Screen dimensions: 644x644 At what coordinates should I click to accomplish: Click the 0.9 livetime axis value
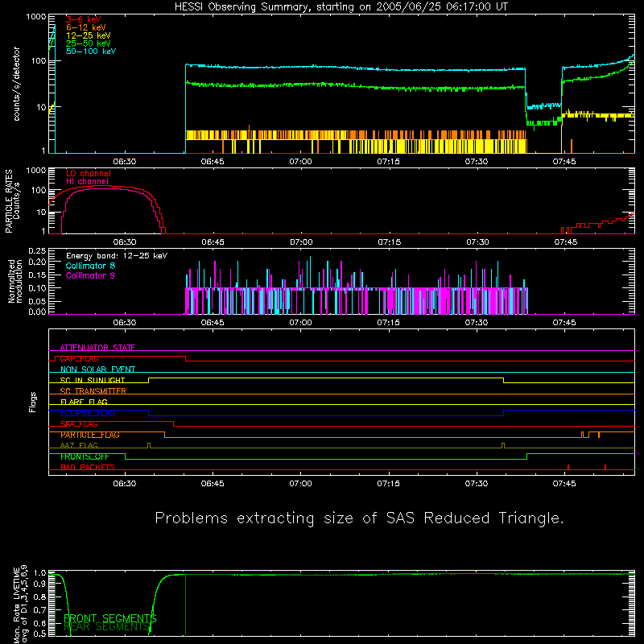pos(40,584)
